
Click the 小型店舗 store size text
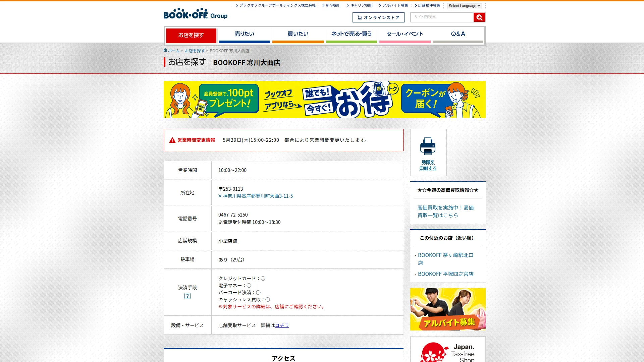(228, 241)
